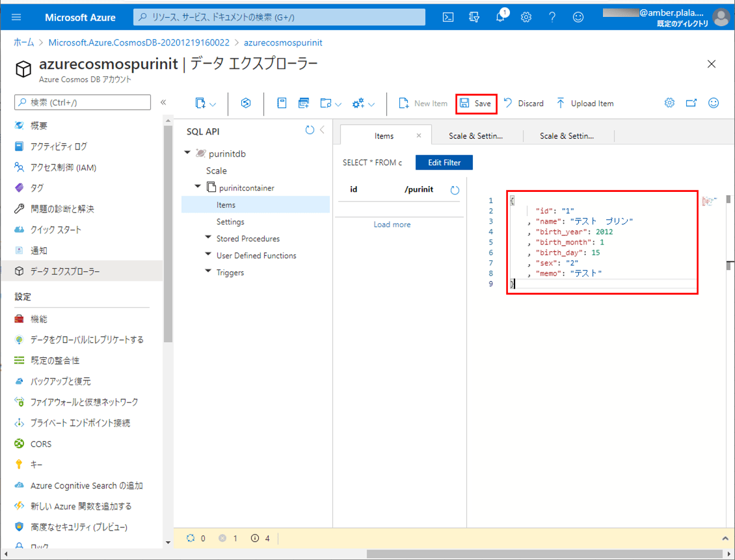The width and height of the screenshot is (735, 560).
Task: Open 通知 in sidebar
Action: pyautogui.click(x=39, y=250)
